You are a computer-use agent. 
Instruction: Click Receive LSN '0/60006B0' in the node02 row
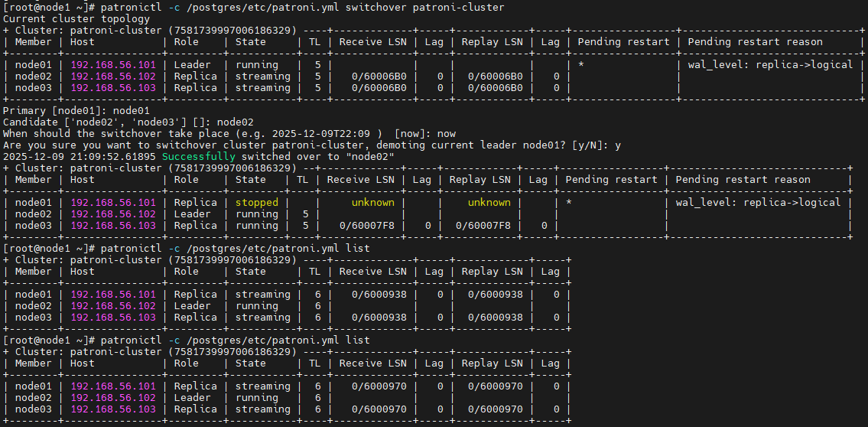(379, 77)
